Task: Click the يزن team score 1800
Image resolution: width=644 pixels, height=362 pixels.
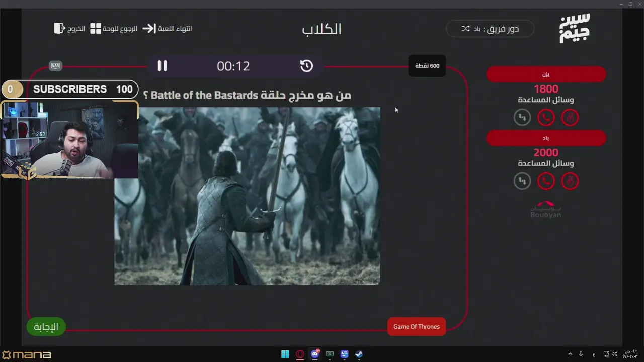Action: [546, 89]
